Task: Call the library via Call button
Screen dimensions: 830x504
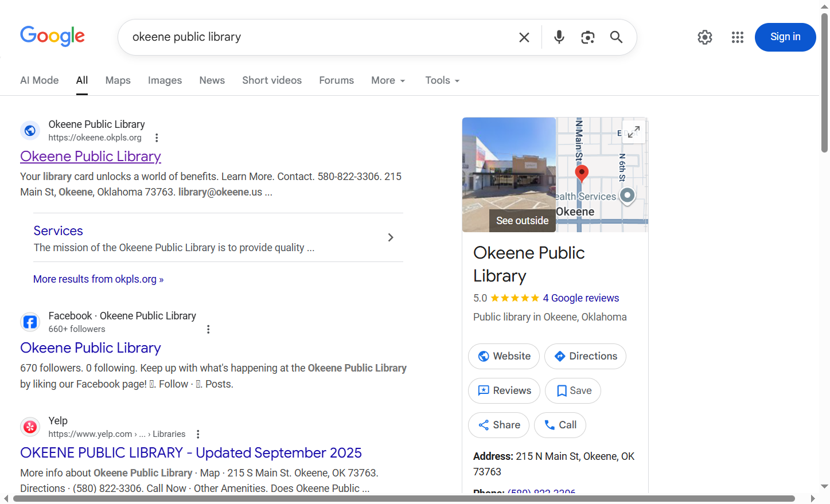Action: click(x=560, y=425)
